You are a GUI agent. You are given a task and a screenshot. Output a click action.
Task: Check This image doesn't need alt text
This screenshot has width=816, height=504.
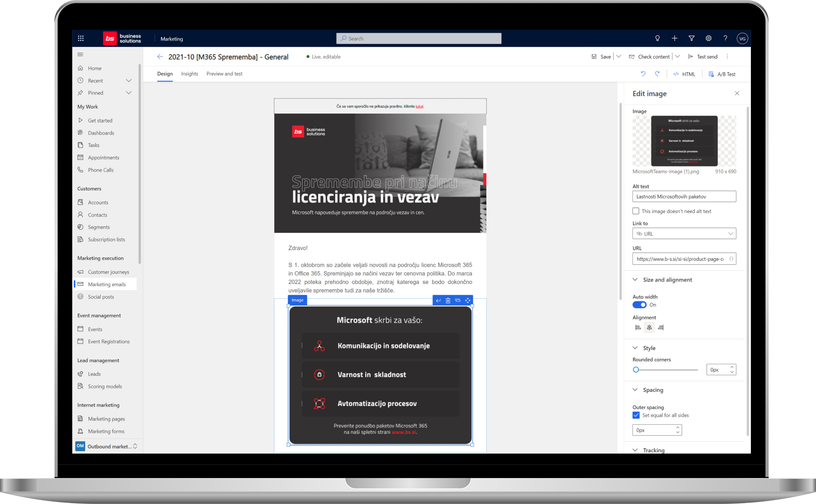636,211
